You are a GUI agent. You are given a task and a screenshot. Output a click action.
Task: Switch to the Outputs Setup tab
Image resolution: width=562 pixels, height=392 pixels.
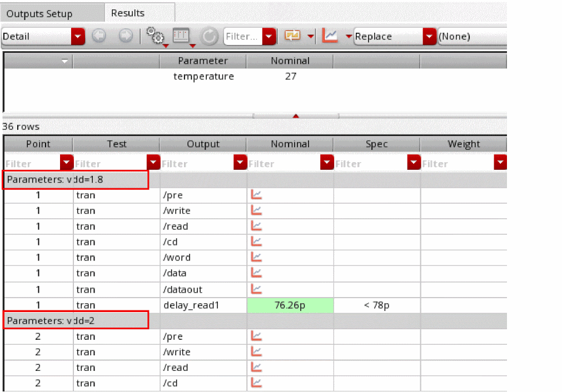click(39, 14)
